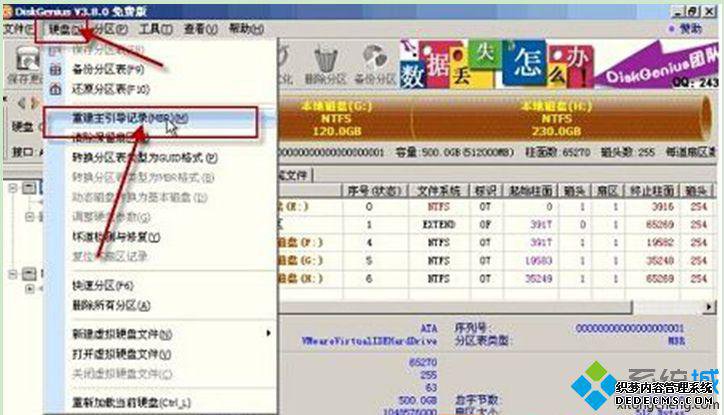
Task: Select the H: 230.0GB partition in disk bar
Action: (556, 119)
